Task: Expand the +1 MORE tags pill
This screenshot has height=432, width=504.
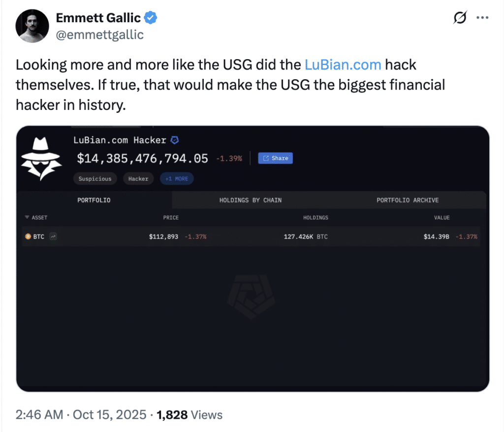Action: coord(177,179)
